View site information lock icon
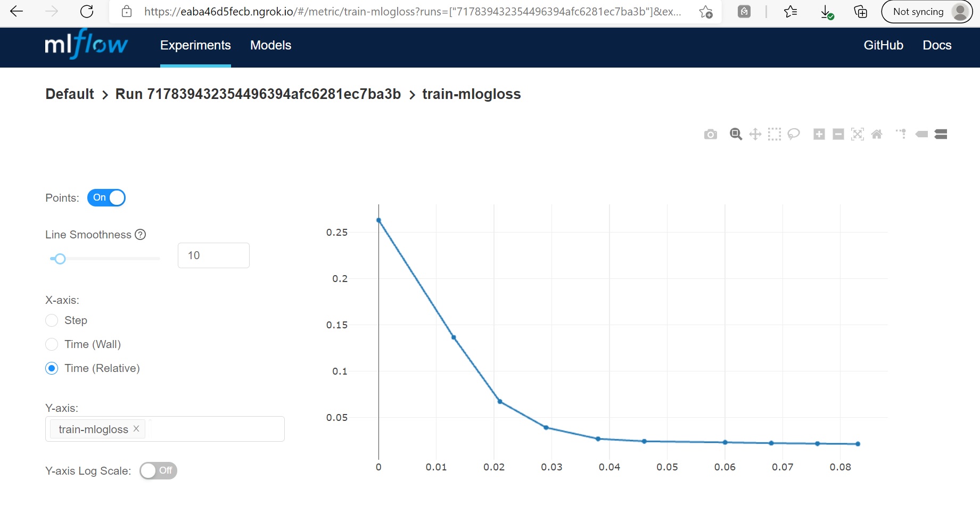This screenshot has width=980, height=505. 126,11
